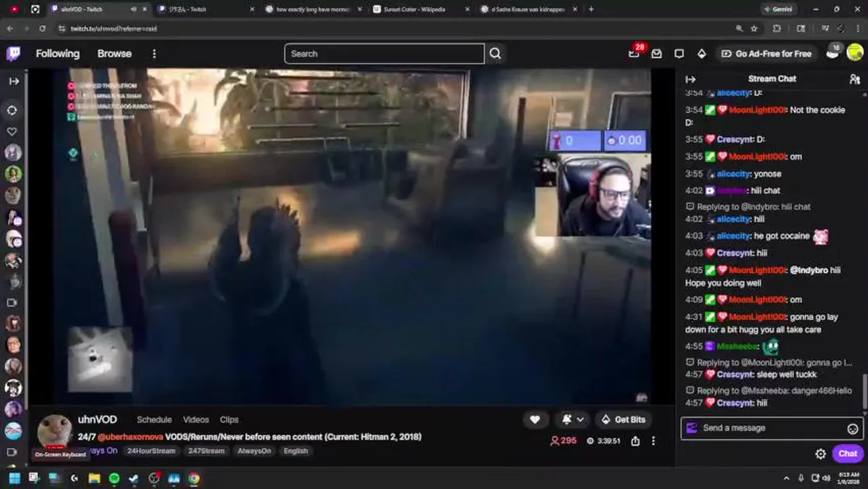
Task: Open Crescynt's username in last chat message
Action: tap(735, 403)
